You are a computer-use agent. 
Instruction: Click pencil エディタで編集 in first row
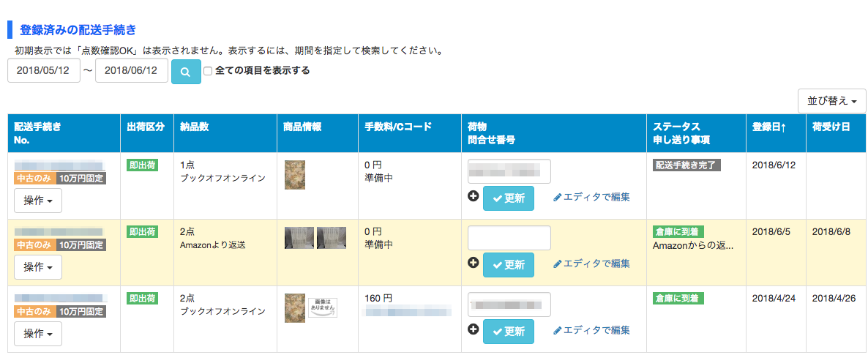point(591,197)
